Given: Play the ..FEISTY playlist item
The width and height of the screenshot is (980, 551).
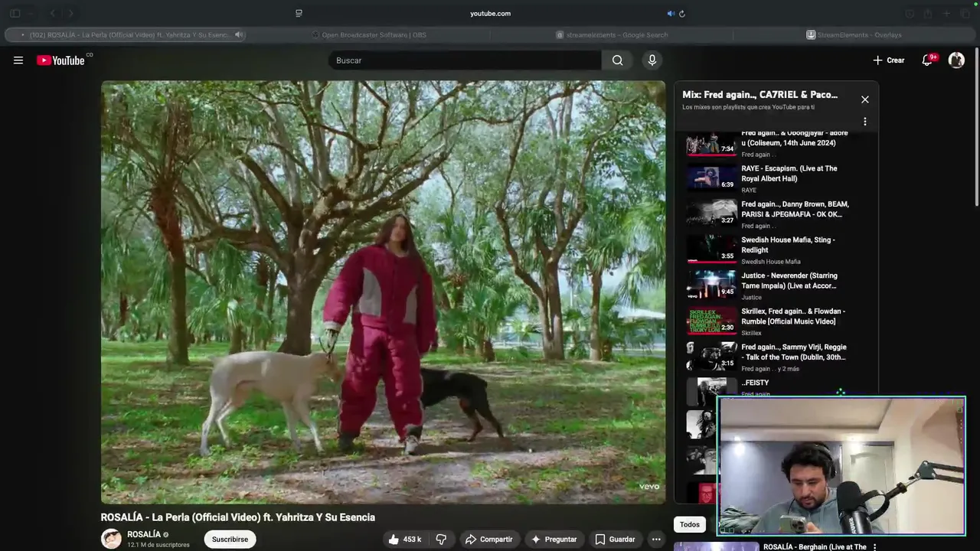Looking at the screenshot, I should point(755,383).
